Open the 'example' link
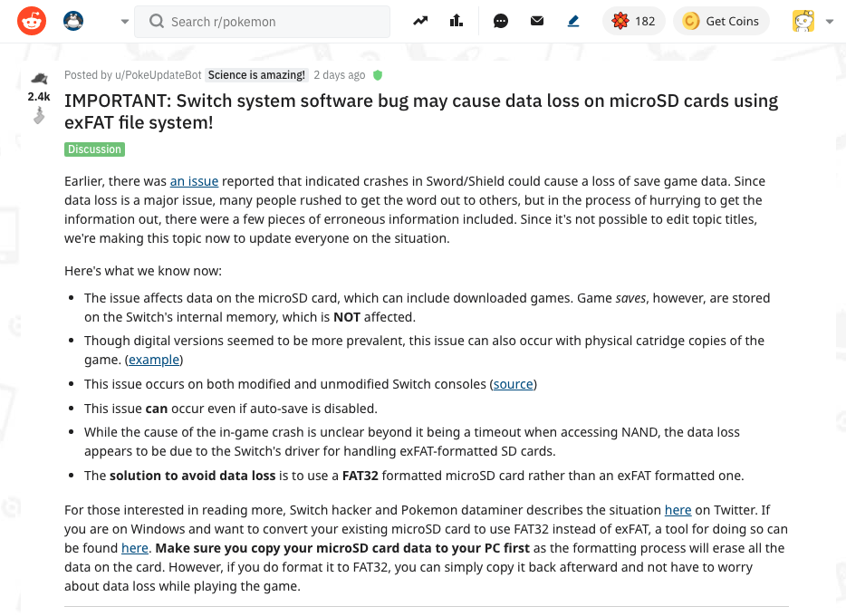This screenshot has height=616, width=846. (154, 360)
